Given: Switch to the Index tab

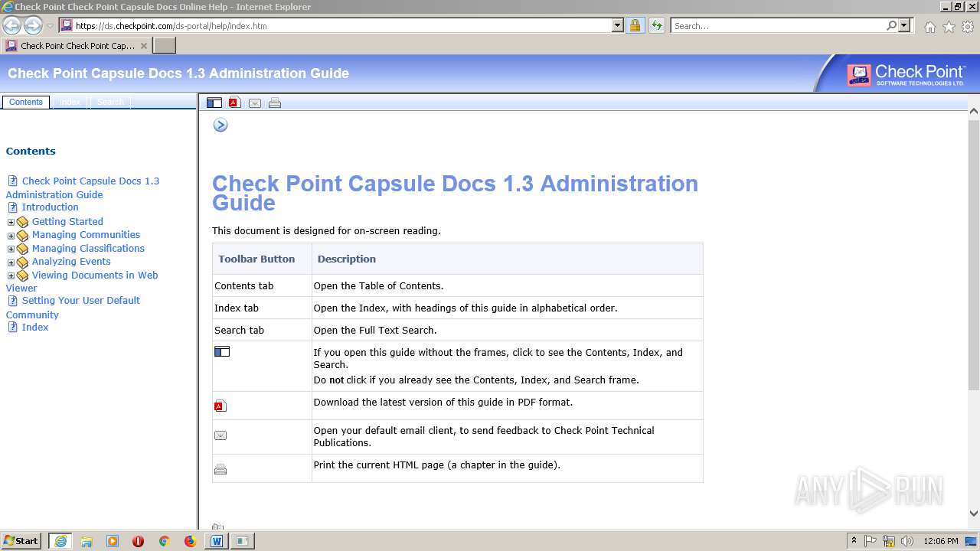Looking at the screenshot, I should tap(70, 102).
